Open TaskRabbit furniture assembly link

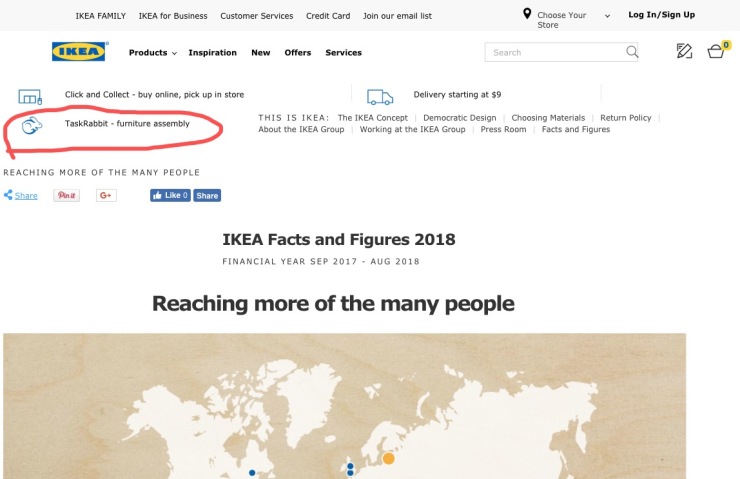click(x=127, y=123)
